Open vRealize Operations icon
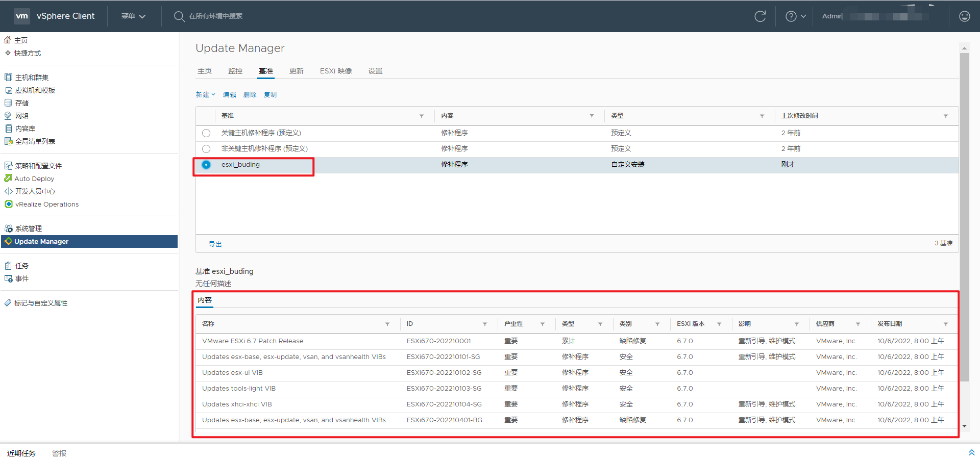The height and width of the screenshot is (460, 980). click(x=8, y=204)
